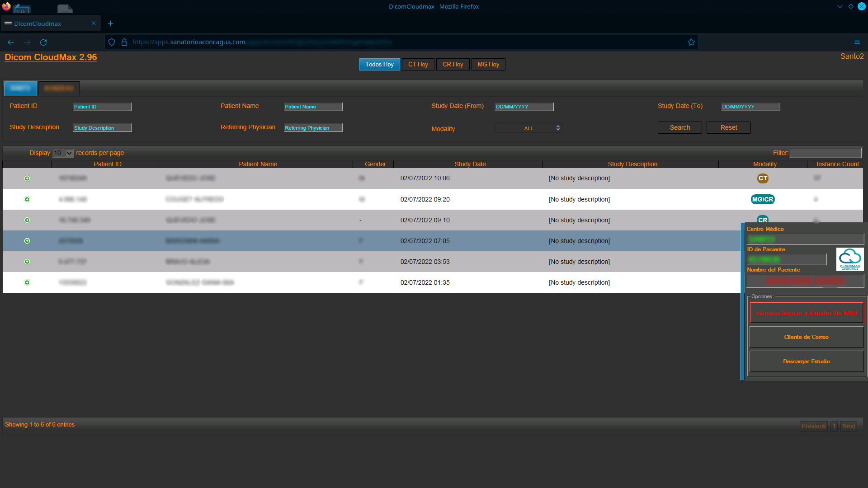Expand the study row dated 02/07/2022 07:05
Viewport: 868px width, 488px height.
pyautogui.click(x=27, y=241)
